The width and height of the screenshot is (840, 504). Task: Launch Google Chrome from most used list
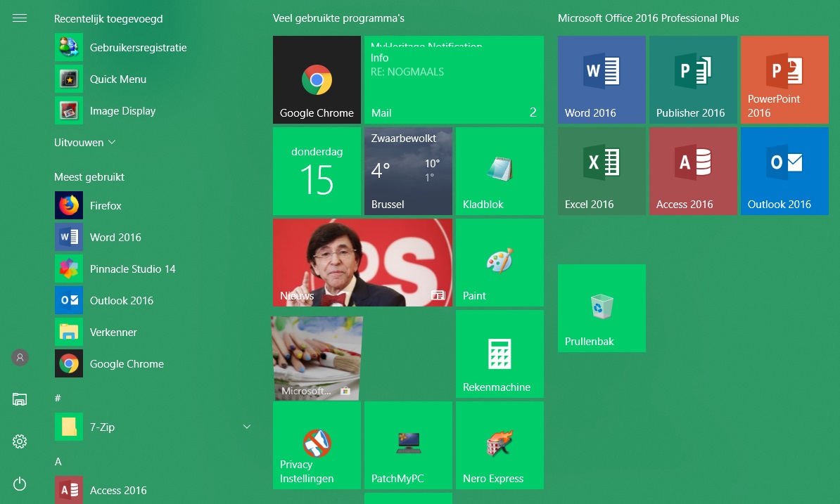pos(153,364)
